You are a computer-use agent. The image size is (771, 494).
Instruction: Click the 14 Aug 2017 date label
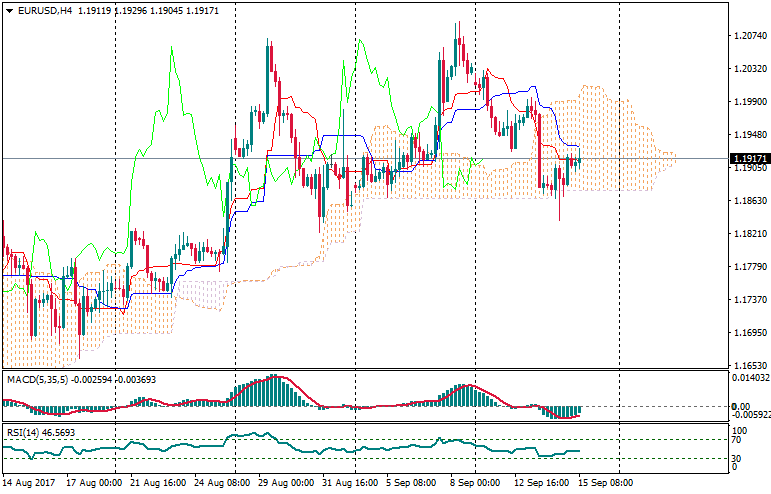[x=30, y=482]
